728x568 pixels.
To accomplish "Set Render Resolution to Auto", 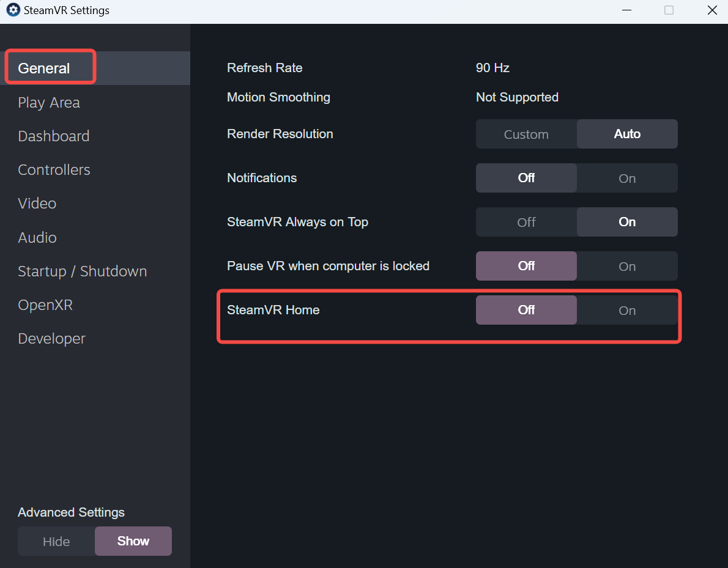I will 627,134.
